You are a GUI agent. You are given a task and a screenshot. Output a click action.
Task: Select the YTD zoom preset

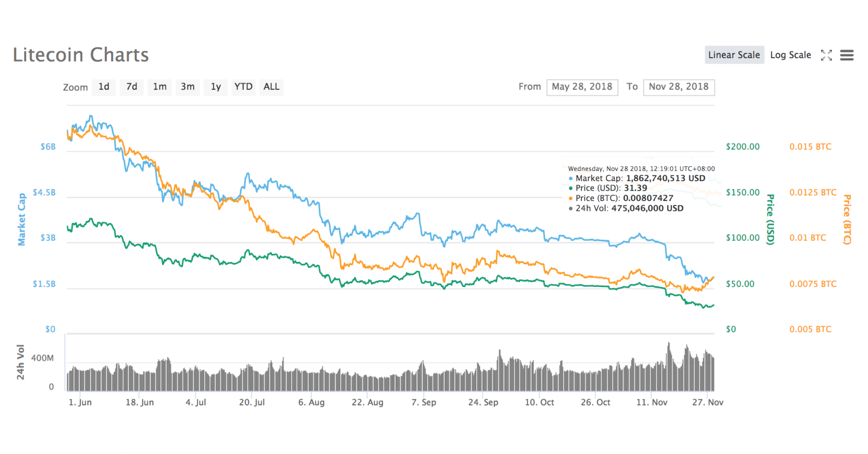click(x=244, y=86)
